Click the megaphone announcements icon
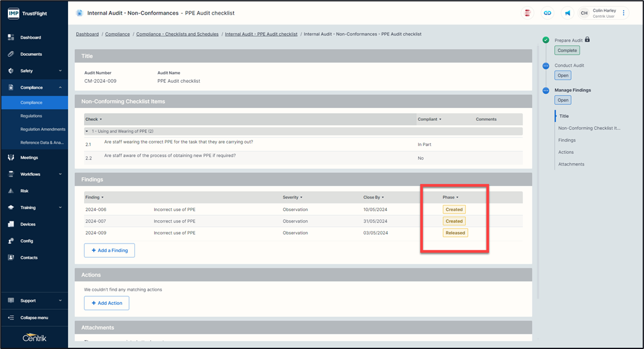Image resolution: width=644 pixels, height=349 pixels. pos(567,13)
